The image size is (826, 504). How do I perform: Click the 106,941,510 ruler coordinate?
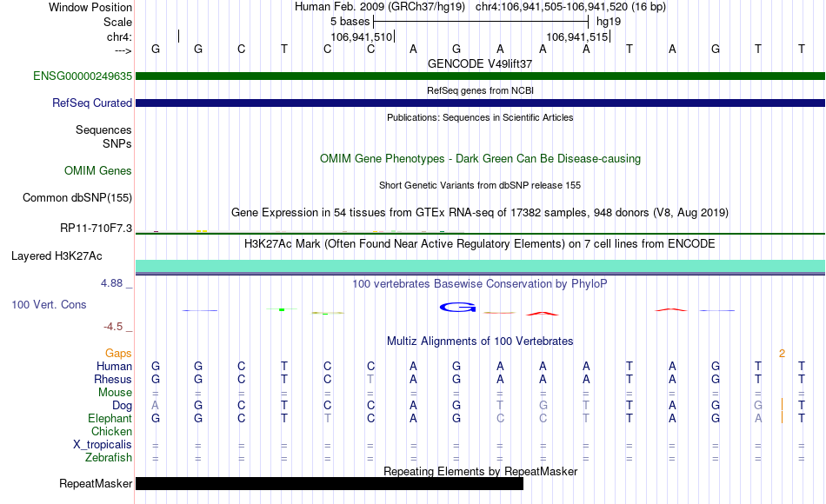coord(362,36)
